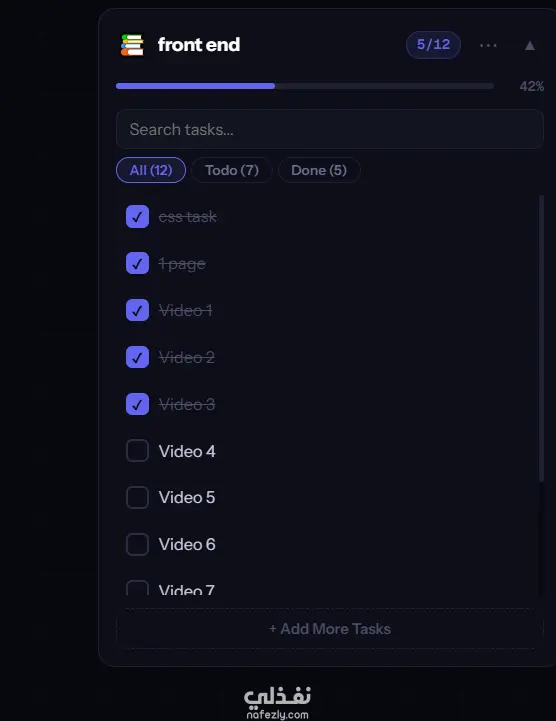Uncheck the Video 3 checkbox
The height and width of the screenshot is (721, 556).
[x=138, y=404]
